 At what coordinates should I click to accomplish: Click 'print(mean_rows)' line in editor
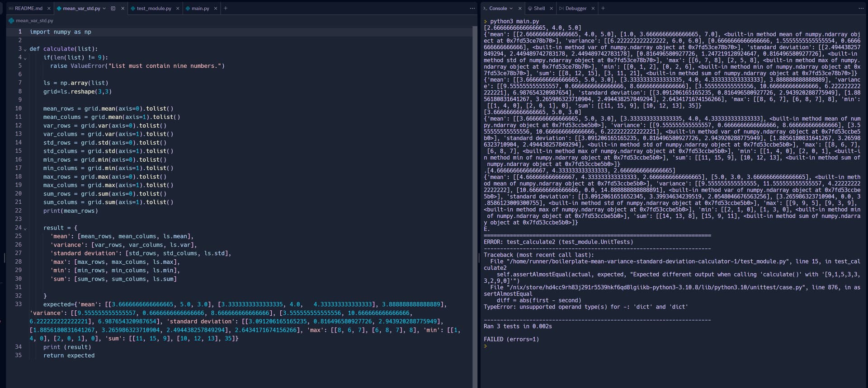coord(71,211)
